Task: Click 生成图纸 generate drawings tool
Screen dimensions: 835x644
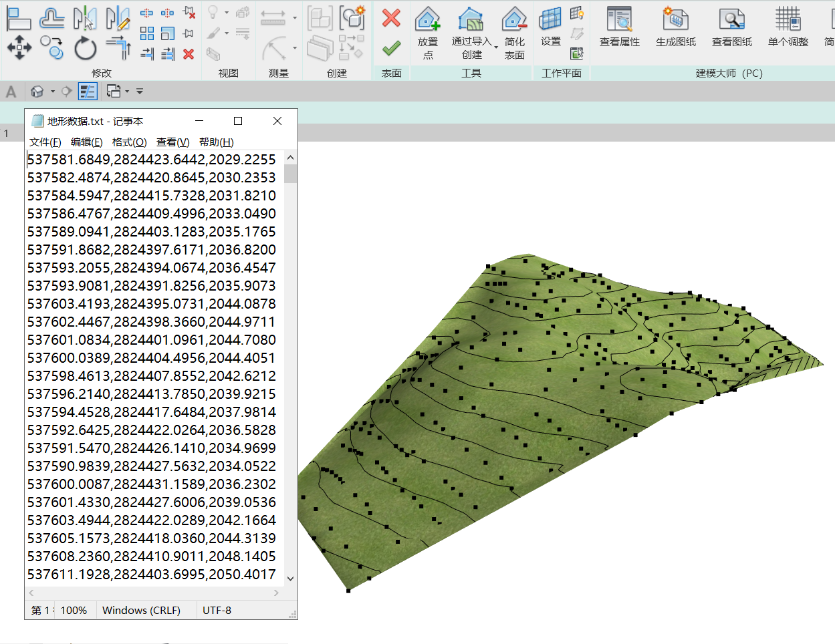Action: 676,27
